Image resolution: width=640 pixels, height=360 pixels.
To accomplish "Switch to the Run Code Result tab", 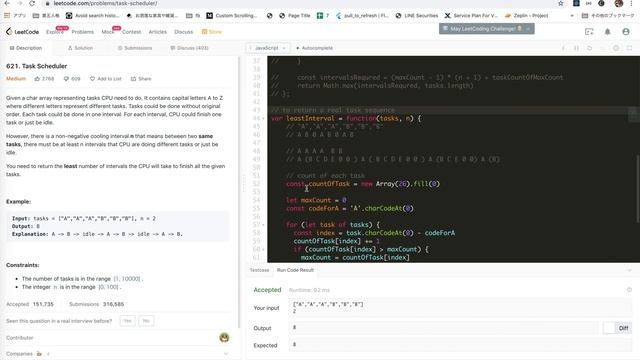I will coord(295,270).
